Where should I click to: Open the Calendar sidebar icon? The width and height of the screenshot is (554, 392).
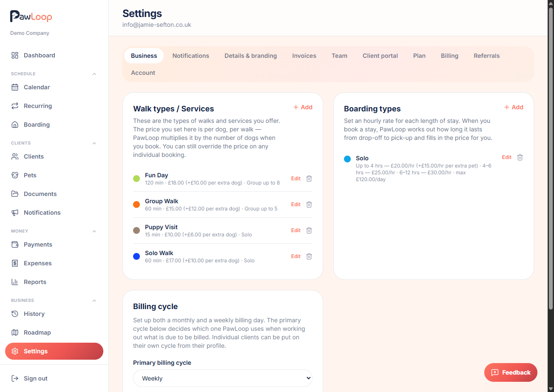click(15, 87)
